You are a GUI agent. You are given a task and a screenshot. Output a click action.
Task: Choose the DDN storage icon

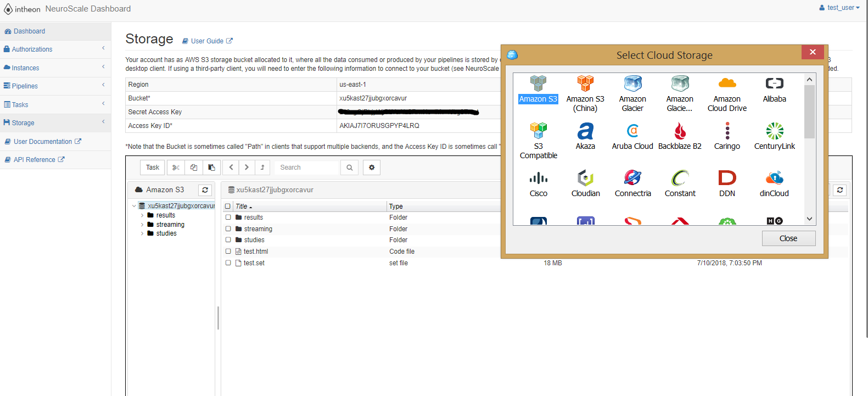727,178
